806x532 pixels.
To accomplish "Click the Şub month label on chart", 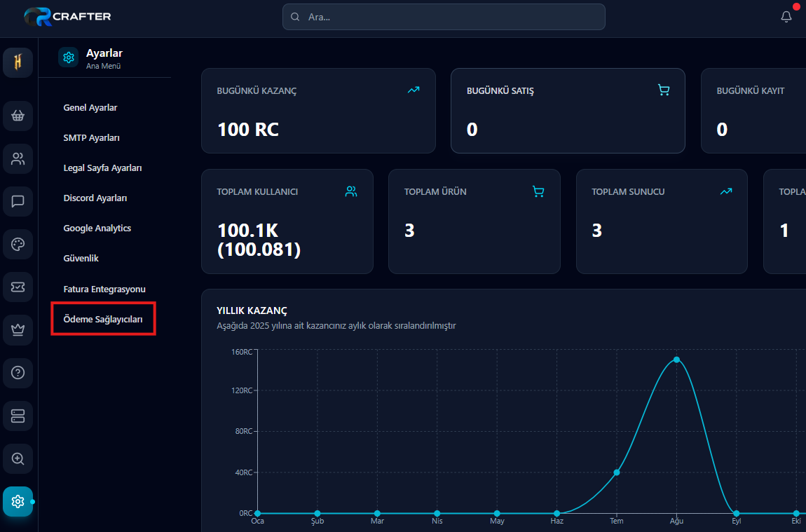I will (317, 521).
